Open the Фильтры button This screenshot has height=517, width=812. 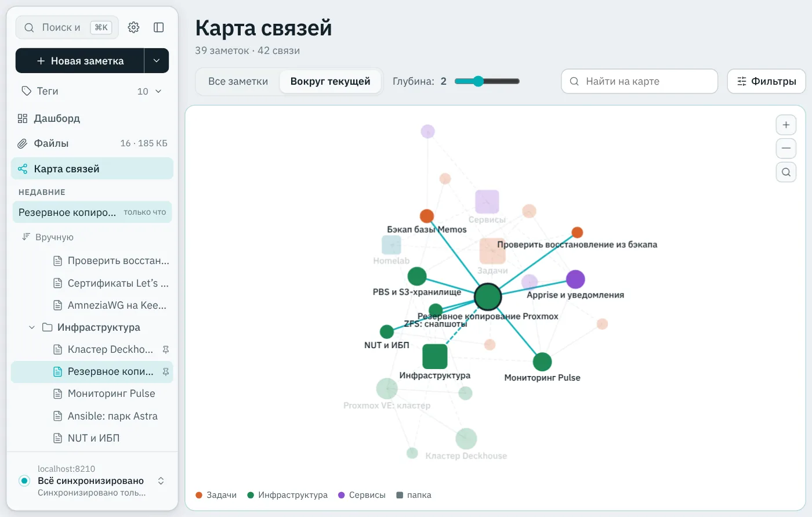click(766, 81)
